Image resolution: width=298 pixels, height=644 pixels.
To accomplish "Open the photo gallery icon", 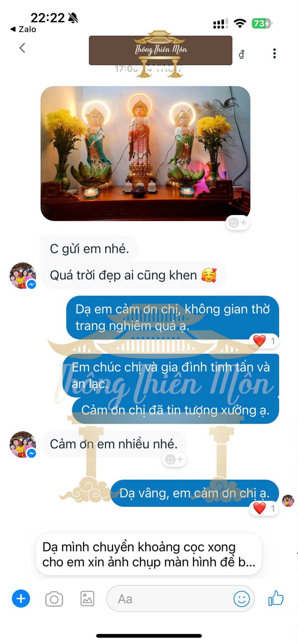I will [87, 598].
